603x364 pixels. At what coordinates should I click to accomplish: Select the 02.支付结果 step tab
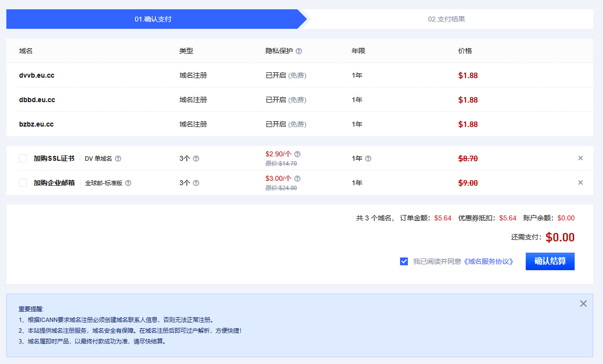[447, 19]
